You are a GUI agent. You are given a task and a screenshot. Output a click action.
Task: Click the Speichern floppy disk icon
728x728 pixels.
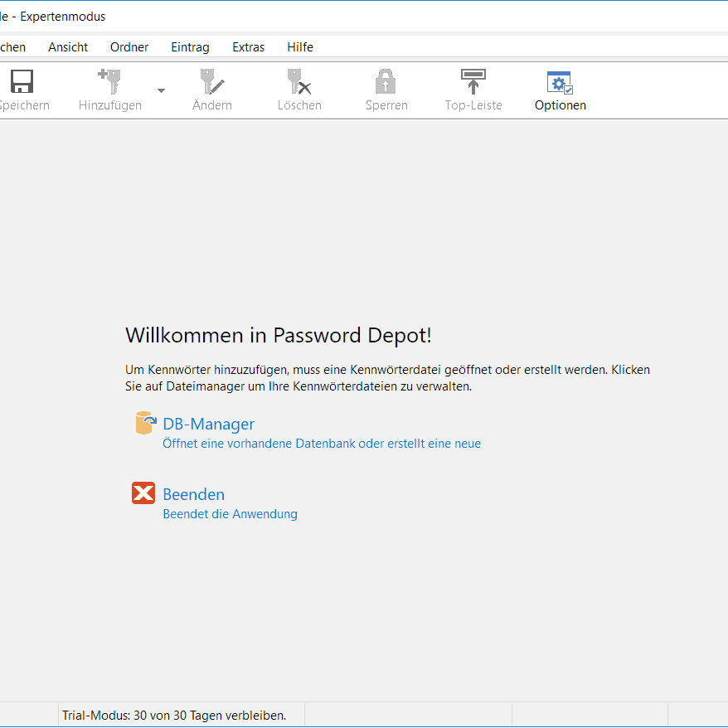tap(22, 82)
